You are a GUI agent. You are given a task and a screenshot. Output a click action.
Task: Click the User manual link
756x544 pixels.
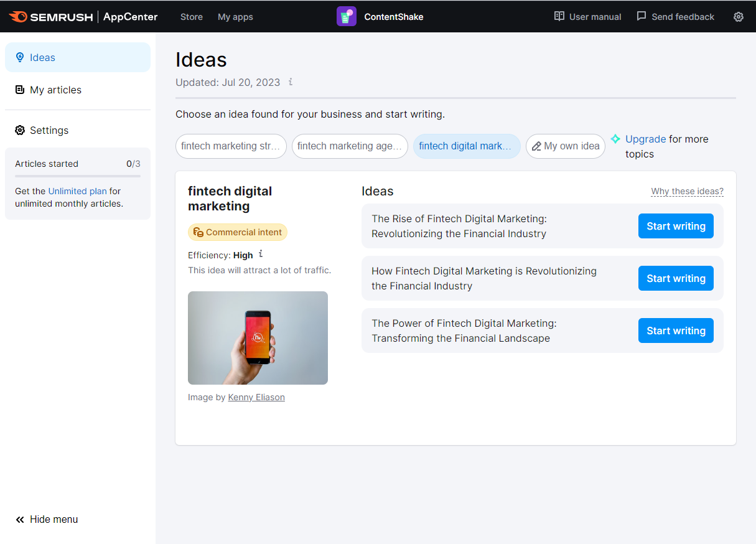point(587,17)
